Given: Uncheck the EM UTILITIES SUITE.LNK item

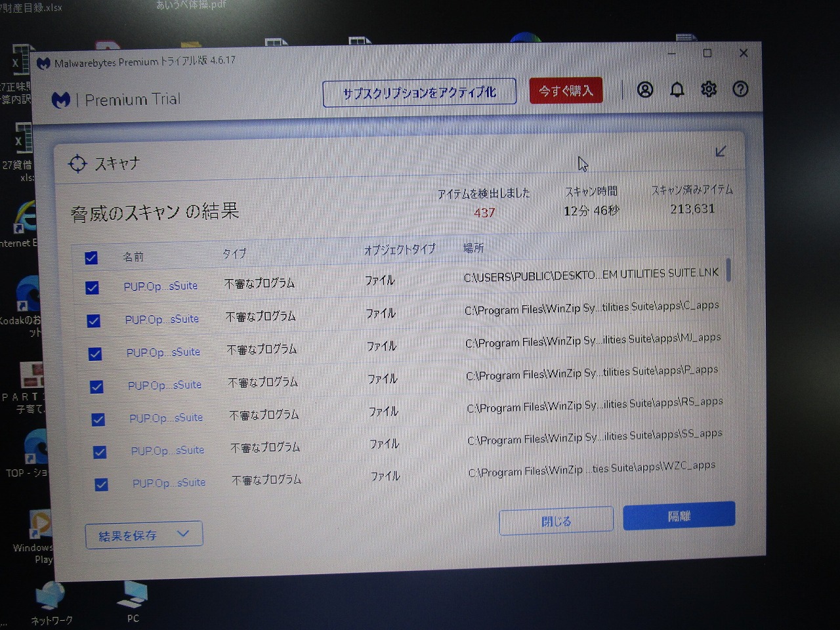Looking at the screenshot, I should (x=93, y=288).
